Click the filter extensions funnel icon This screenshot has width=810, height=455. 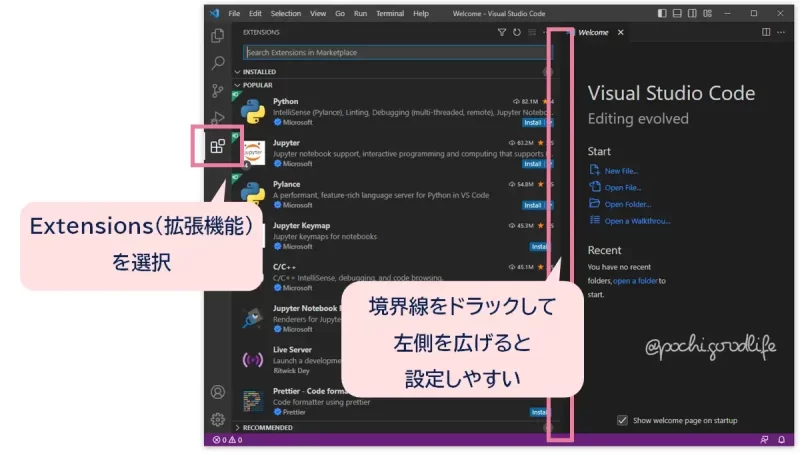tap(502, 32)
